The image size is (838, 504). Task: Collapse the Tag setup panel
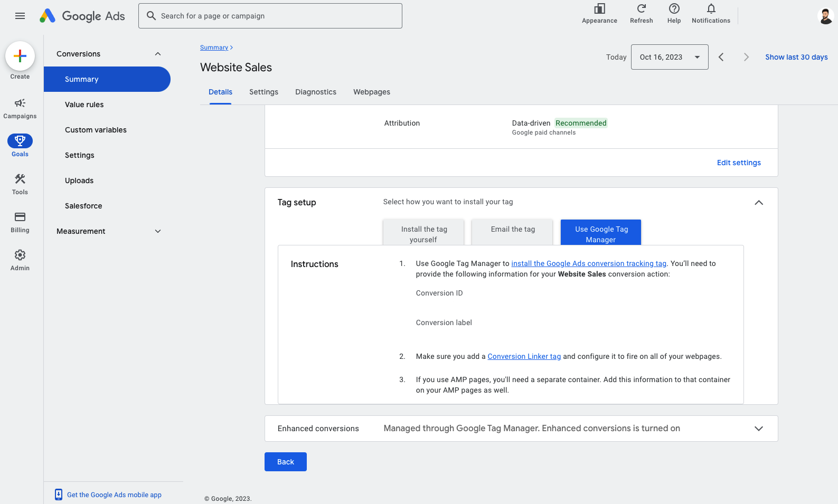click(x=759, y=203)
